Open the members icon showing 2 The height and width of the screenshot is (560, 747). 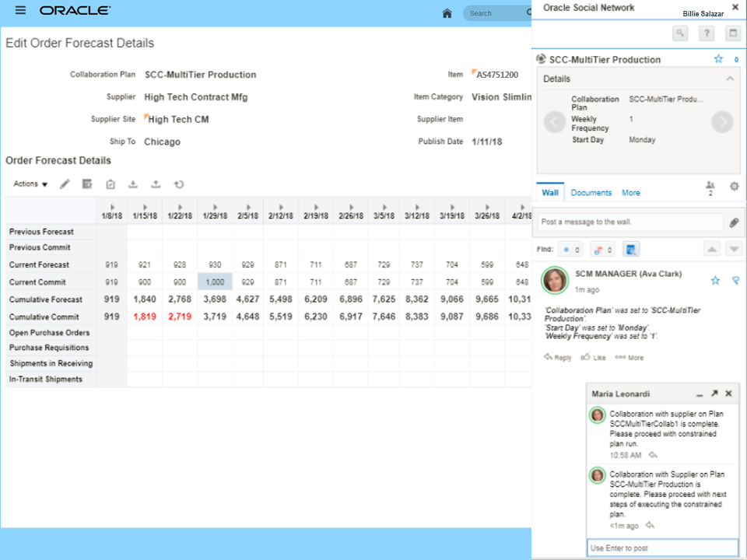[x=710, y=188]
